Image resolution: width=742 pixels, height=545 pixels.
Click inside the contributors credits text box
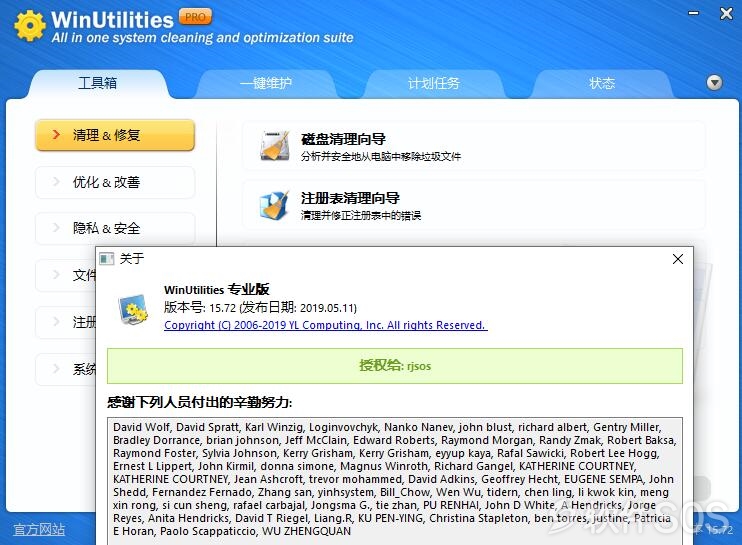(x=395, y=480)
